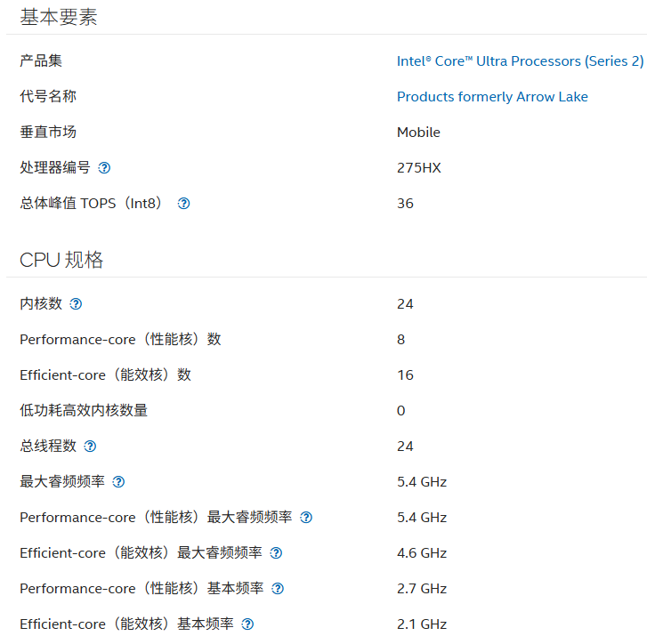Open help for Performance-core 基本频率
The image size is (647, 644).
[278, 588]
